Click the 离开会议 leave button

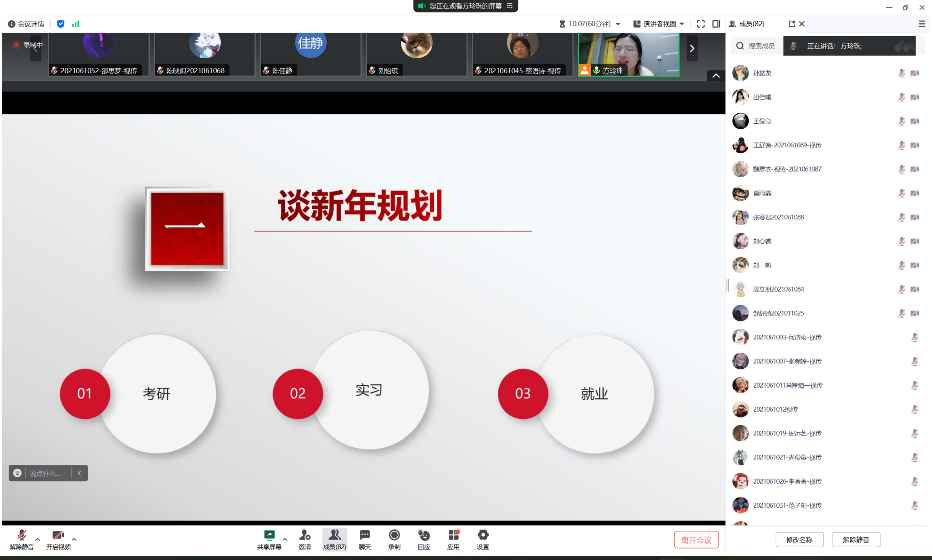696,540
